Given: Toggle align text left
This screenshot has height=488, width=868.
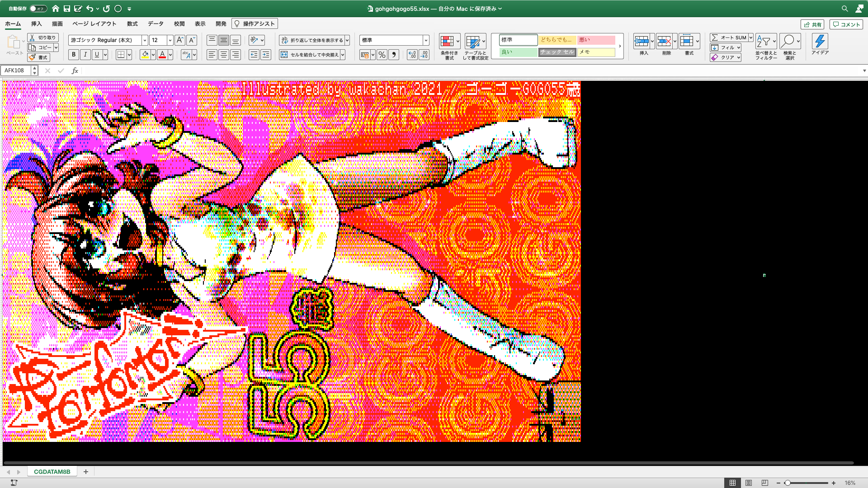Looking at the screenshot, I should click(x=212, y=55).
